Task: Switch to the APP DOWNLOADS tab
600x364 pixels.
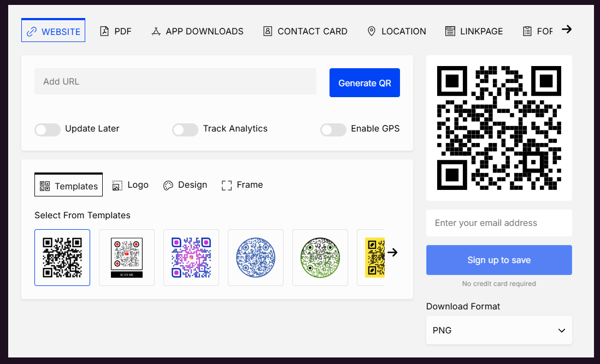Action: tap(197, 31)
